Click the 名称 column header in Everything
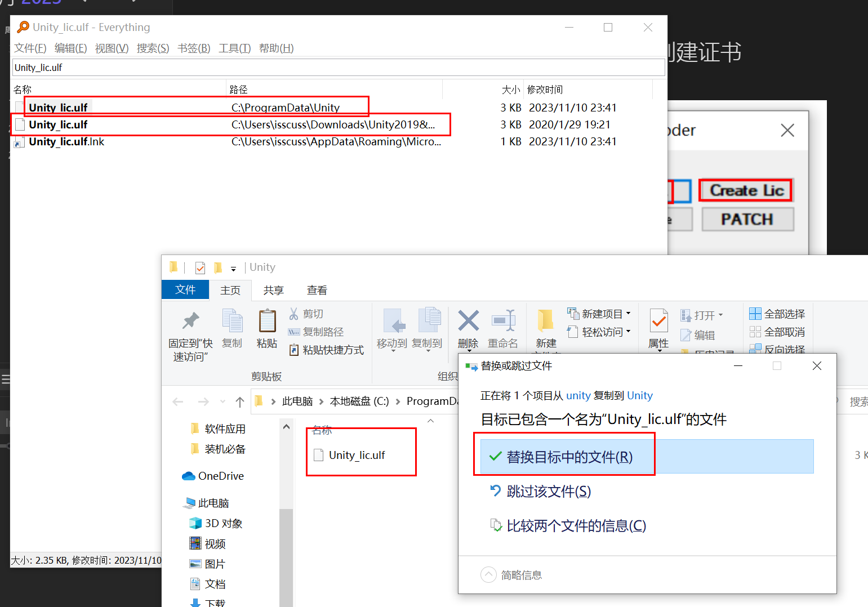Screen dimensions: 868x607 [119, 90]
